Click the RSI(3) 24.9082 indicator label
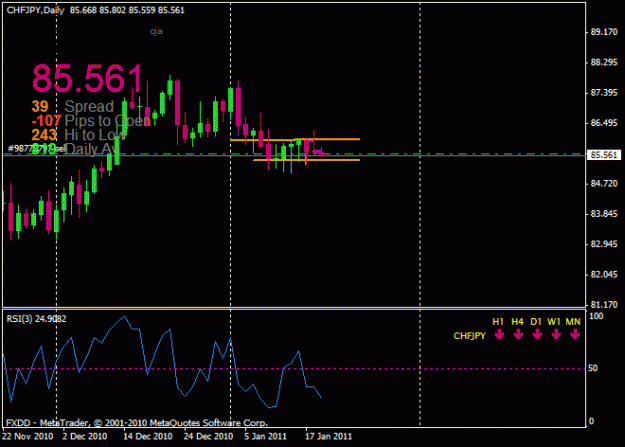This screenshot has height=447, width=625. [36, 319]
